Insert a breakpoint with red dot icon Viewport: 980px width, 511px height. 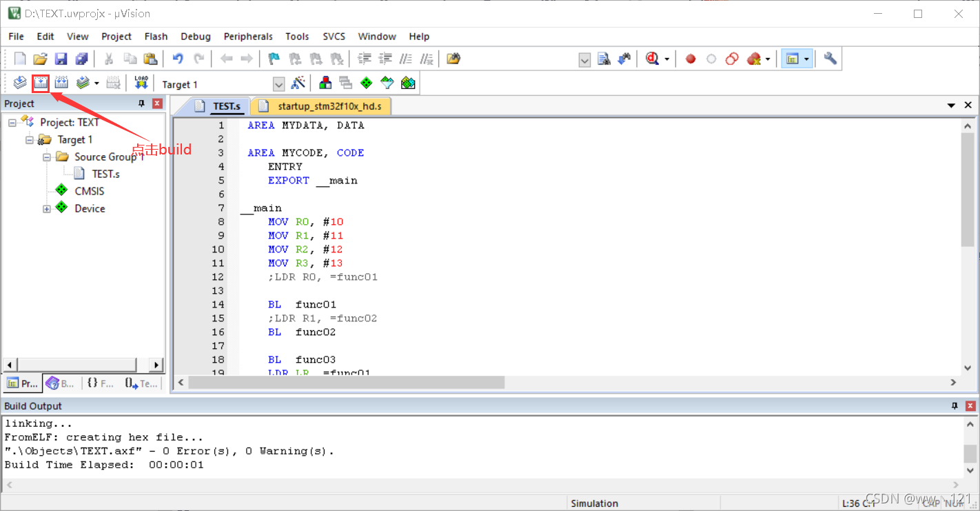(x=691, y=59)
